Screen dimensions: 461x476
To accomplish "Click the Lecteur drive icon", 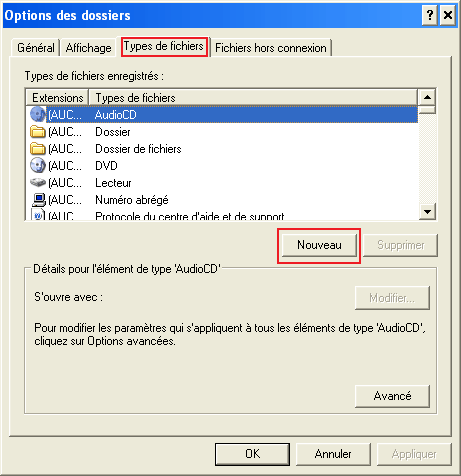I will coord(37,183).
